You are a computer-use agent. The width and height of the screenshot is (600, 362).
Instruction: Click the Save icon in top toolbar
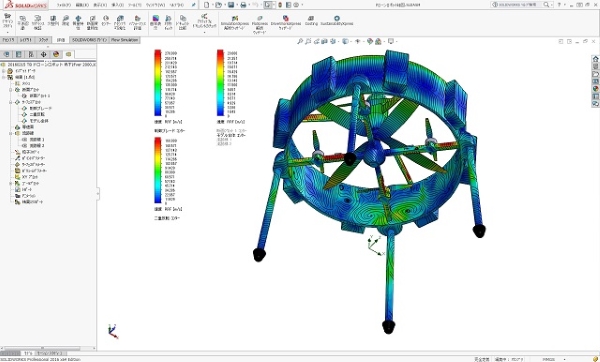(231, 5)
